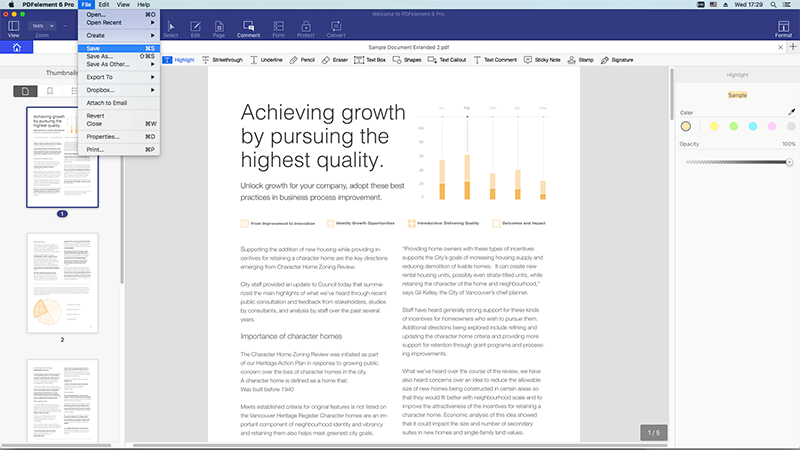This screenshot has height=450, width=800.
Task: Select the Sticky Note tool
Action: coord(542,60)
